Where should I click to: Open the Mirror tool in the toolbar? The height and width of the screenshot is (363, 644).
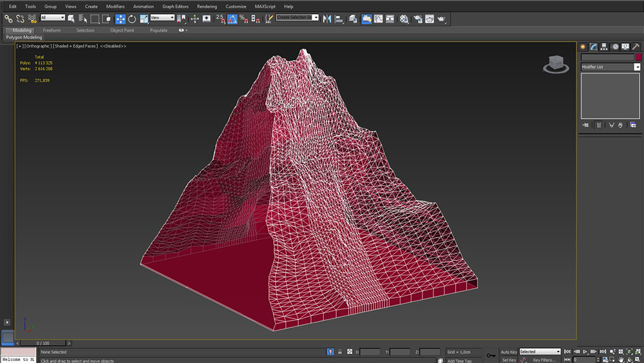[x=327, y=19]
